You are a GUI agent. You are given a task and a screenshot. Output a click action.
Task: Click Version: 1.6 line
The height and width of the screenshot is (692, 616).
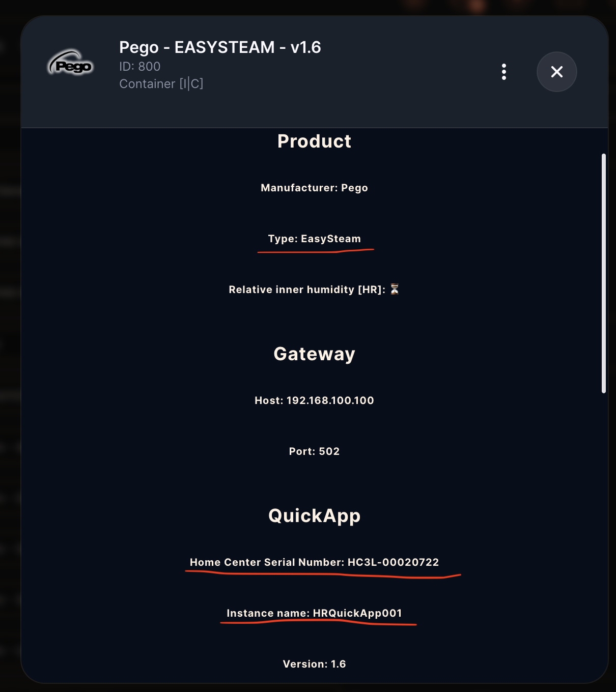(x=314, y=664)
